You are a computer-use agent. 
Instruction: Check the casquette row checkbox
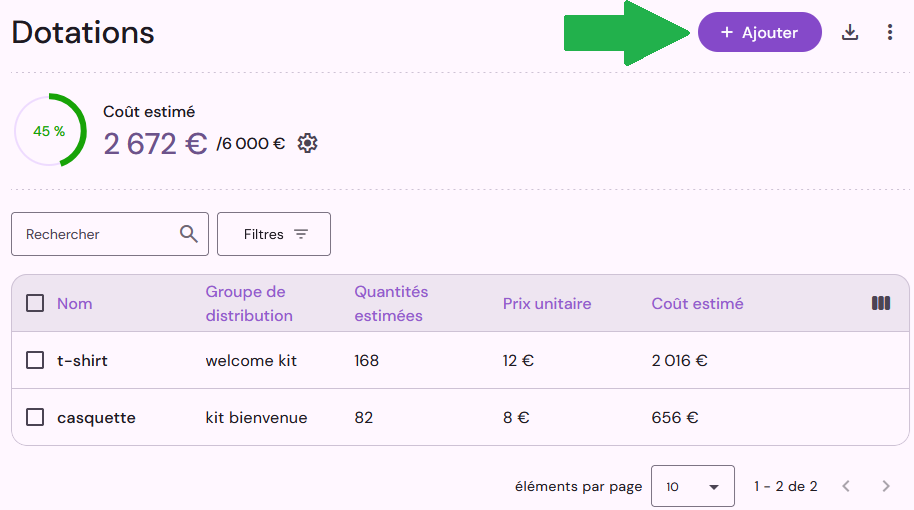click(35, 417)
